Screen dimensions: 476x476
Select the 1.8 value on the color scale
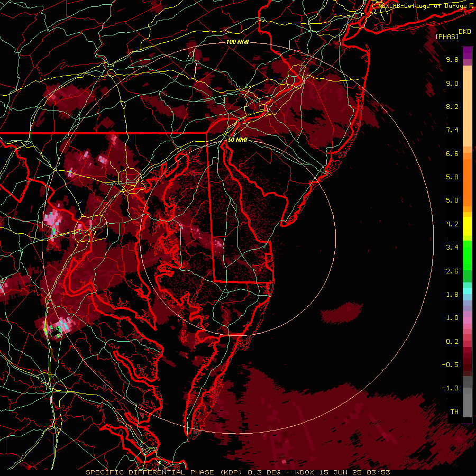click(452, 295)
